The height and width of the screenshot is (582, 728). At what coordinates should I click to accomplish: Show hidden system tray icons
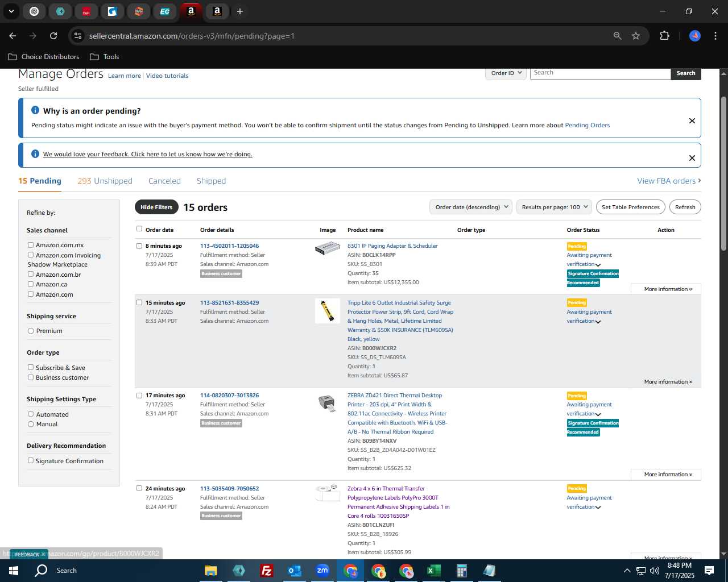pyautogui.click(x=627, y=571)
